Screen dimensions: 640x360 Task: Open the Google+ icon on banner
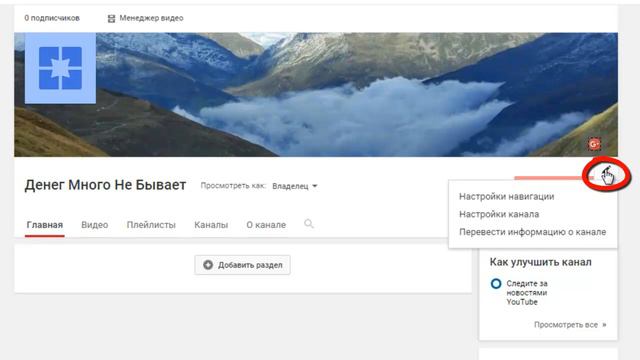[594, 144]
